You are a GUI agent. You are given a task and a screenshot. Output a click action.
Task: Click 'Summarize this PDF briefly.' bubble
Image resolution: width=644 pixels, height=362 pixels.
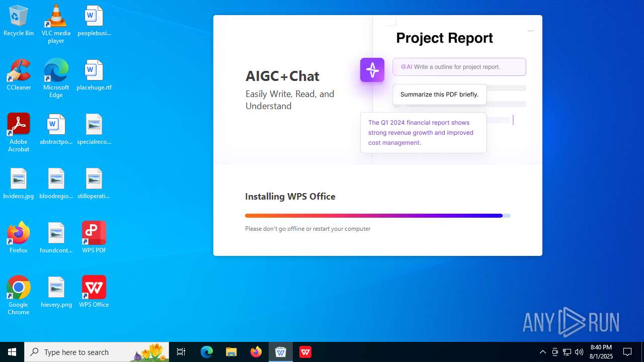(x=440, y=95)
